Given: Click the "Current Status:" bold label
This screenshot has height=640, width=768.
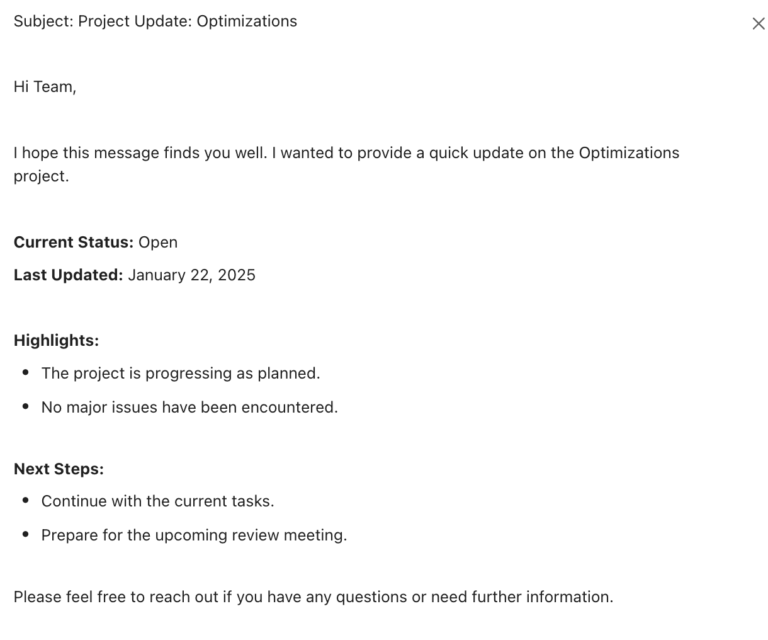Looking at the screenshot, I should point(73,242).
